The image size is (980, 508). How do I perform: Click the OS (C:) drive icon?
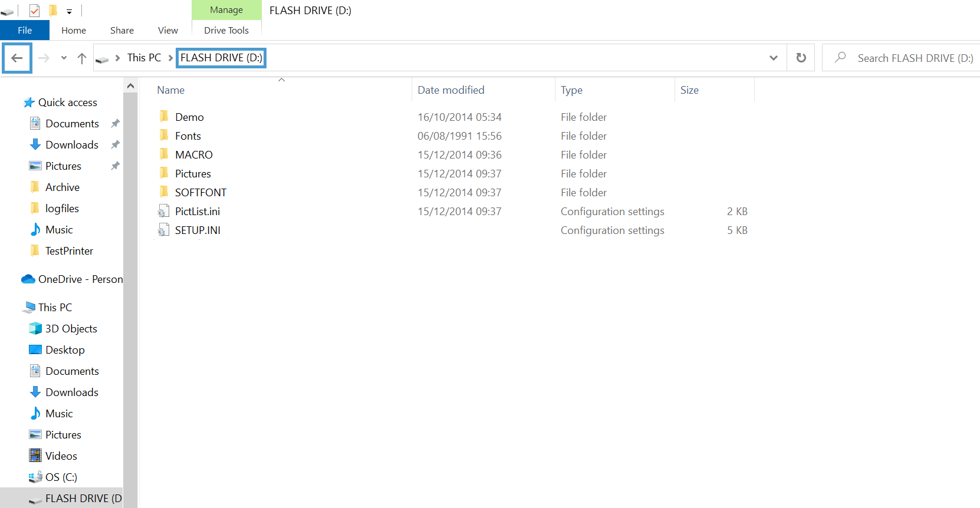[x=35, y=477]
